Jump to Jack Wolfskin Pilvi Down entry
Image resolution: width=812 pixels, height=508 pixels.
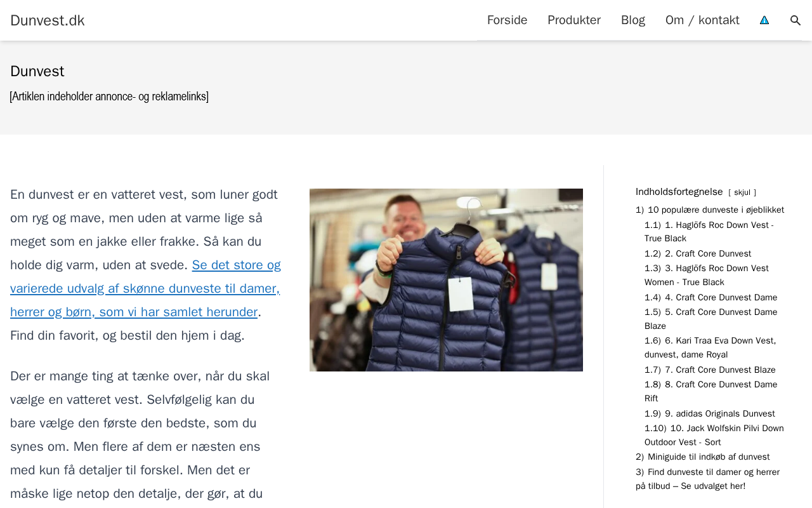point(714,436)
